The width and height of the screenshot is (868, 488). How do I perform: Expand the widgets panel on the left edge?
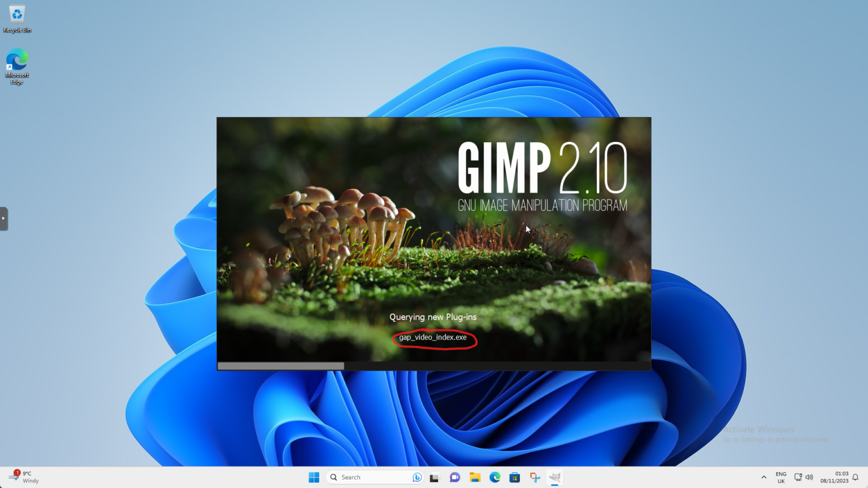click(5, 219)
